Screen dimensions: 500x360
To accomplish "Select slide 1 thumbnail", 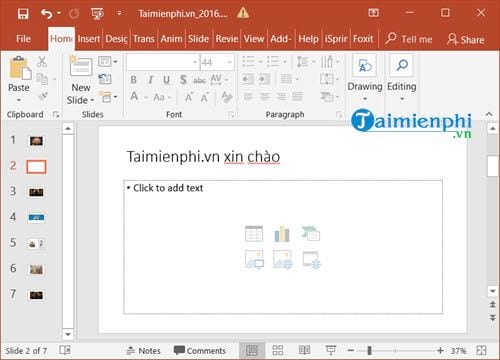I will [x=36, y=141].
